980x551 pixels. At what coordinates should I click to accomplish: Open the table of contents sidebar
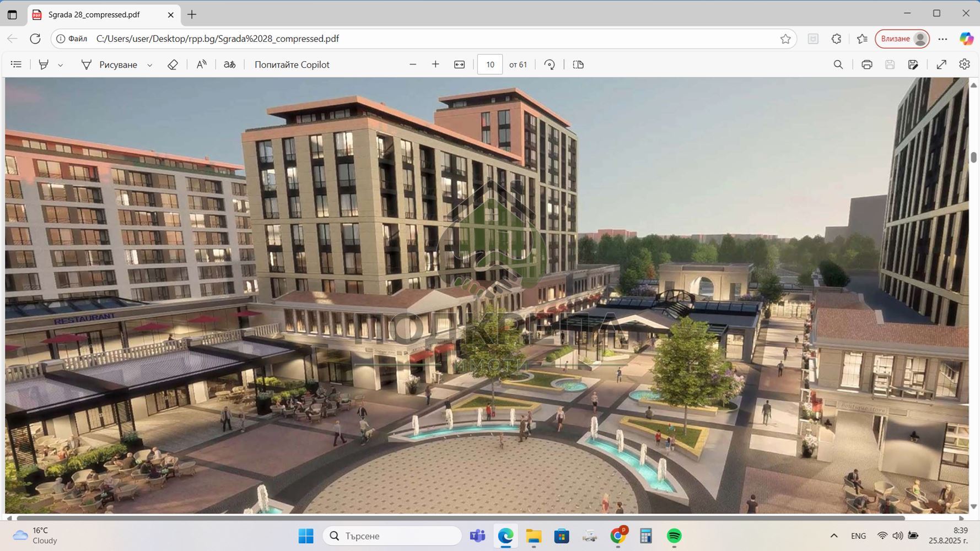[x=16, y=64]
